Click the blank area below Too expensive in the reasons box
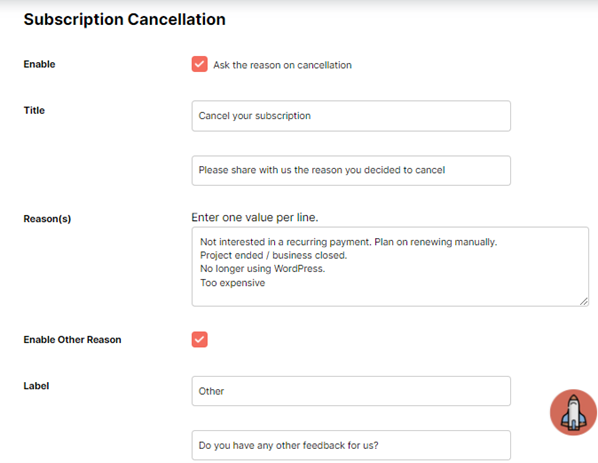 [389, 297]
